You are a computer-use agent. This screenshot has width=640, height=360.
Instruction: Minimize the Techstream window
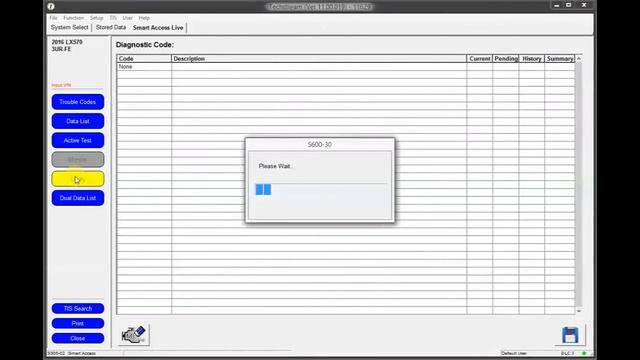556,5
